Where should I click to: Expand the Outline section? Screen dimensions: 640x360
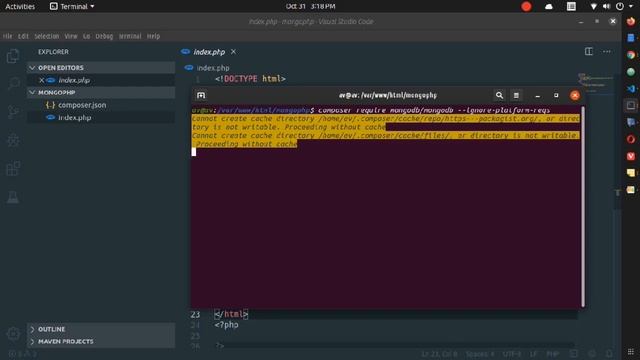(101, 329)
